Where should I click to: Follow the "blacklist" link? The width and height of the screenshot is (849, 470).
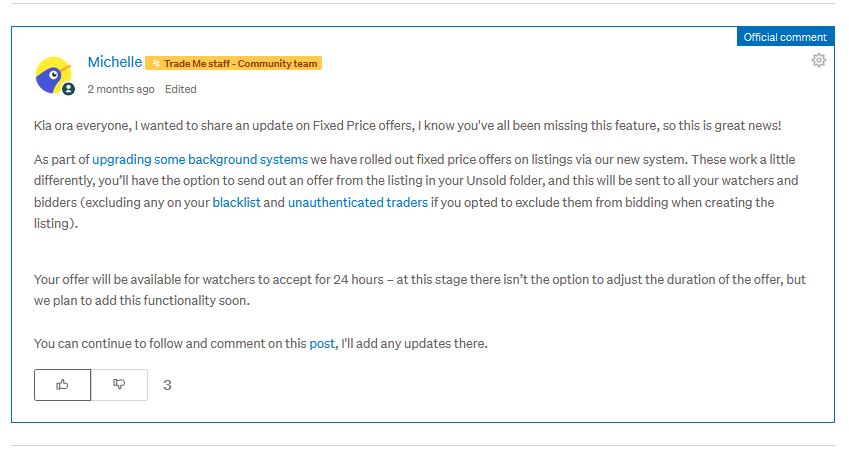[x=236, y=203]
